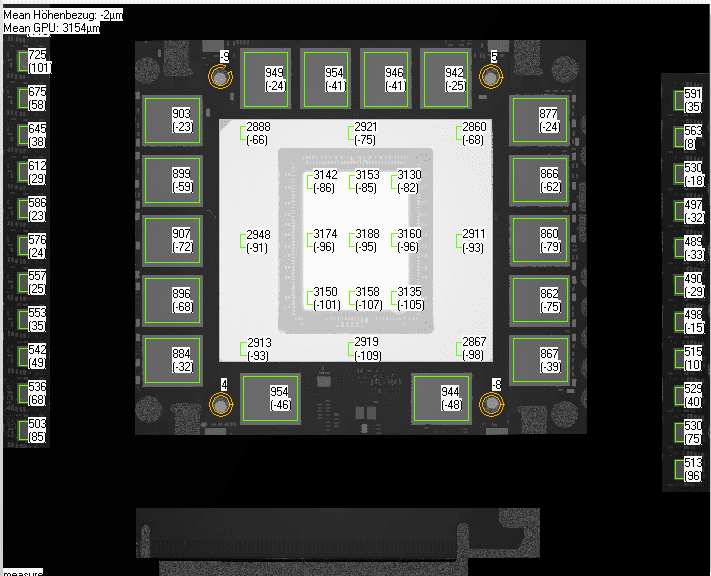The width and height of the screenshot is (711, 576).
Task: Click the Mean GPU 3154µm readout
Action: click(52, 28)
